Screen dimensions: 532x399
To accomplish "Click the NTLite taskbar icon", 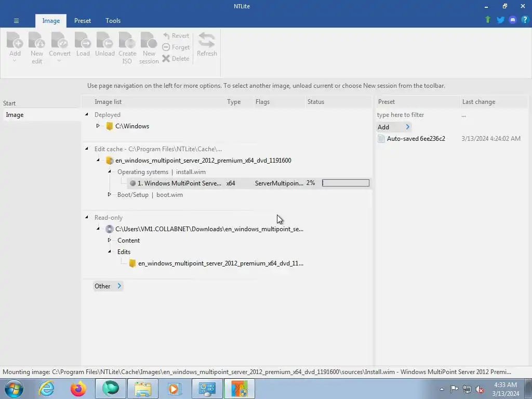I will pos(240,389).
